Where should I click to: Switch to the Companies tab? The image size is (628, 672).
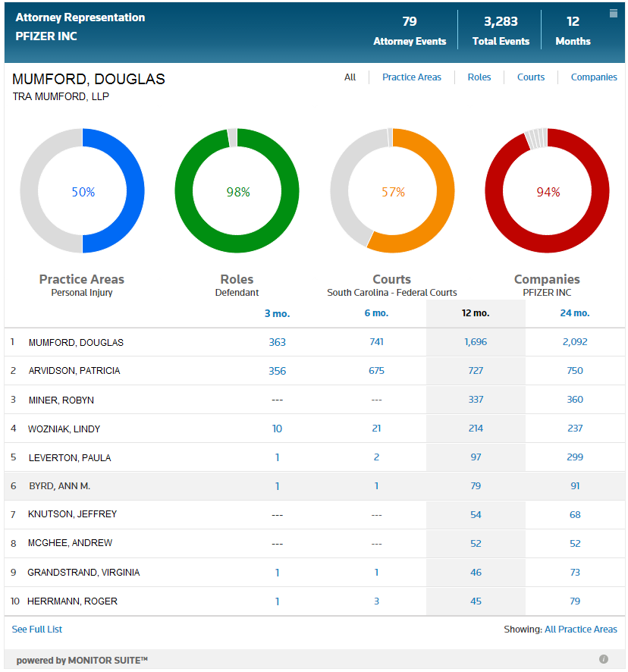click(x=594, y=77)
